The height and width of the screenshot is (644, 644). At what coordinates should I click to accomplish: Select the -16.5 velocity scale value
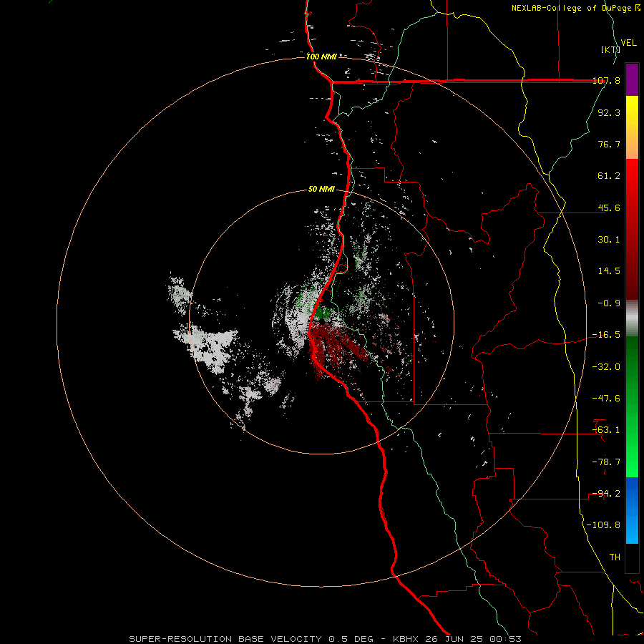[x=606, y=335]
